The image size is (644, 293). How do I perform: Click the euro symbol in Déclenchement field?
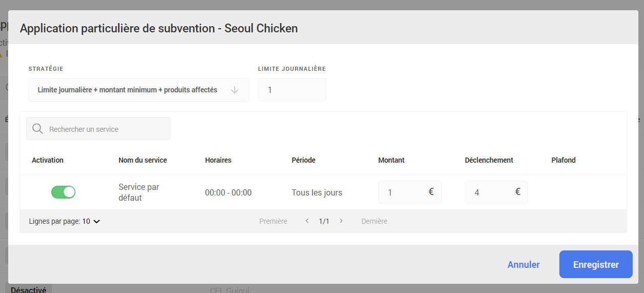click(x=518, y=192)
